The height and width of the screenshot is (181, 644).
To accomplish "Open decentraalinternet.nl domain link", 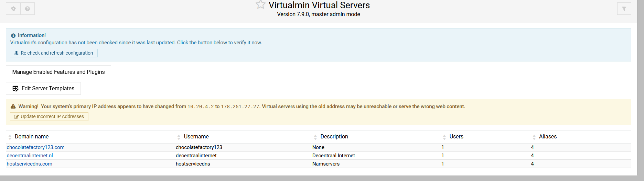I will tap(30, 156).
